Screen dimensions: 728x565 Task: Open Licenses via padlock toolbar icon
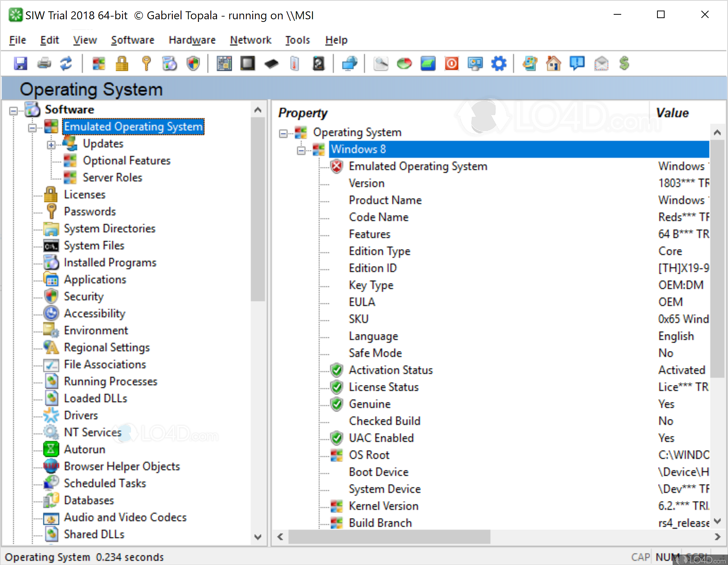click(x=122, y=63)
